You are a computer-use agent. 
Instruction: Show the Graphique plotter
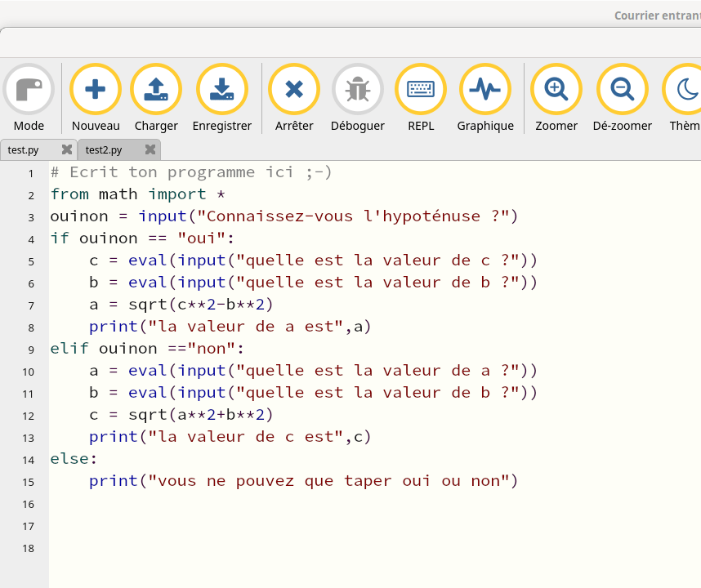point(485,89)
